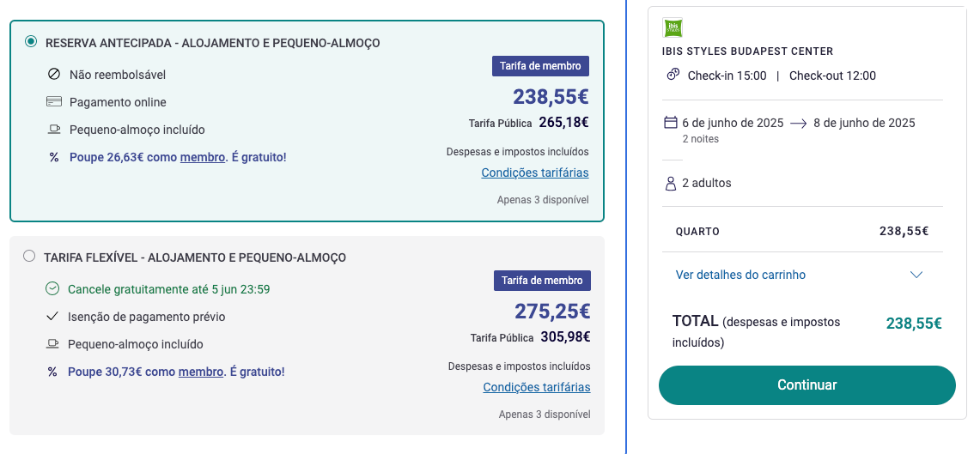Click the ibis Styles hotel logo
Screen dimensions: 980x454
click(673, 27)
